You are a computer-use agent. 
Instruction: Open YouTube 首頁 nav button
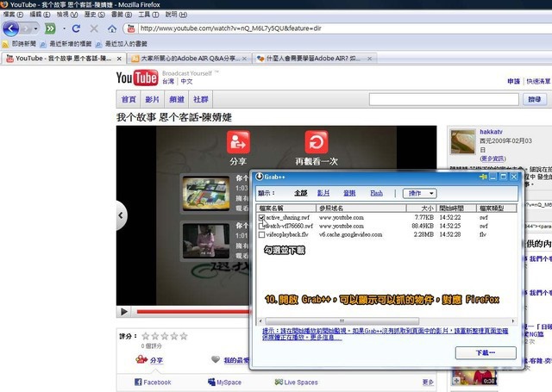pos(129,99)
